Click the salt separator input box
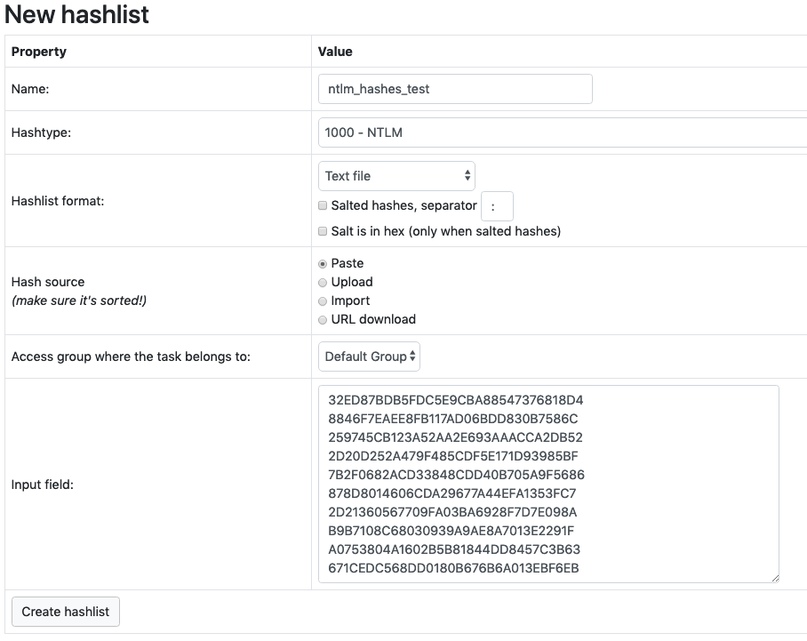This screenshot has height=641, width=807. (497, 207)
